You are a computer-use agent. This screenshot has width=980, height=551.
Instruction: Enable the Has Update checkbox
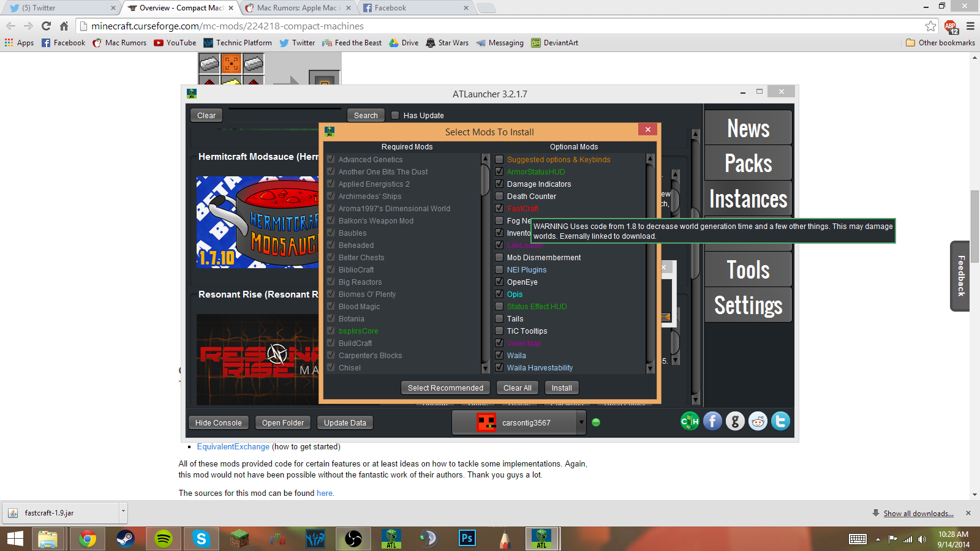point(395,115)
